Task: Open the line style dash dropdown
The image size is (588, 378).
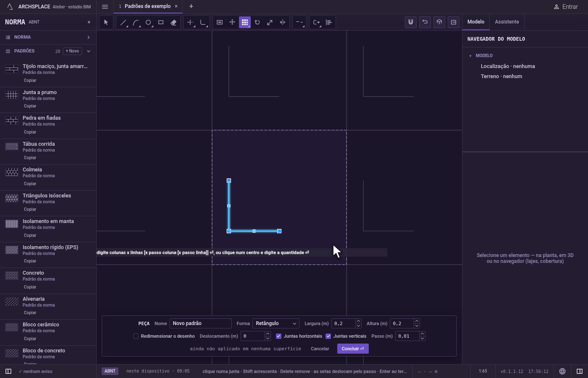Action: 299,22
